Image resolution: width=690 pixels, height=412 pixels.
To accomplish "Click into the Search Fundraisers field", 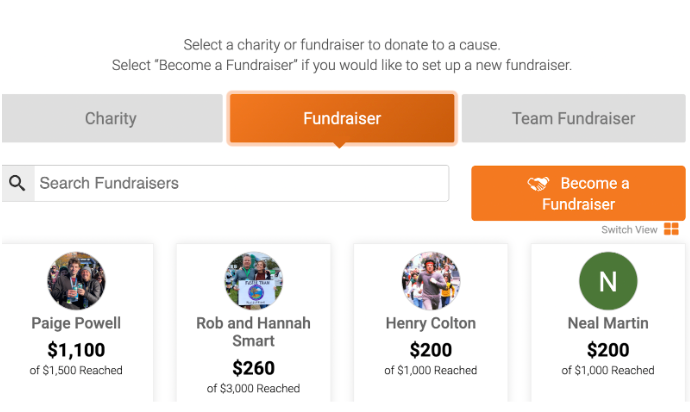I will point(240,184).
